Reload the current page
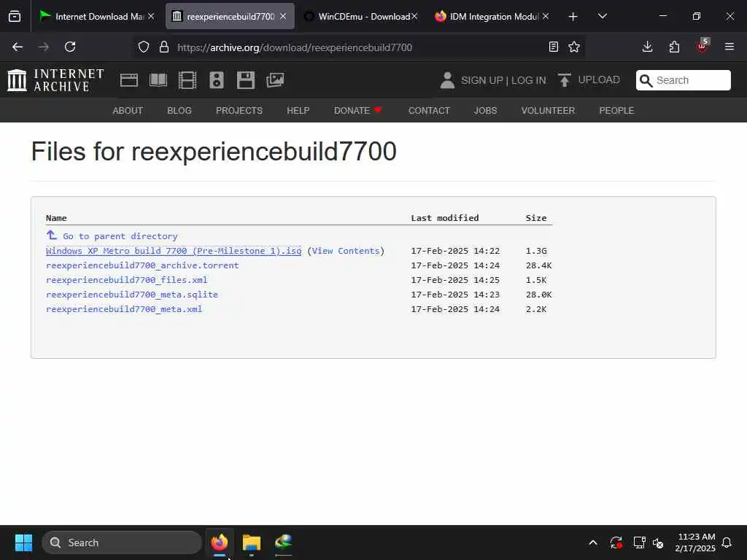This screenshot has height=560, width=747. 70,47
